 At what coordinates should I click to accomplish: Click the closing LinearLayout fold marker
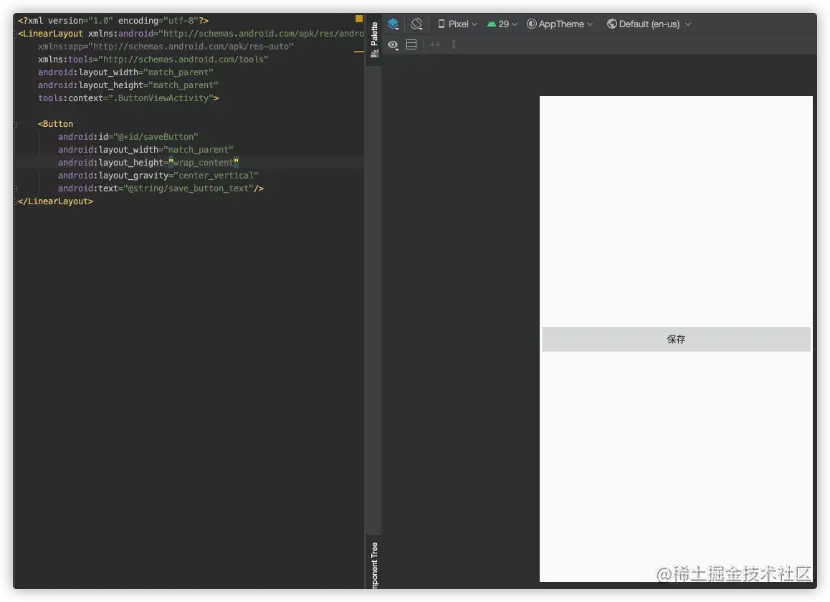click(x=15, y=202)
